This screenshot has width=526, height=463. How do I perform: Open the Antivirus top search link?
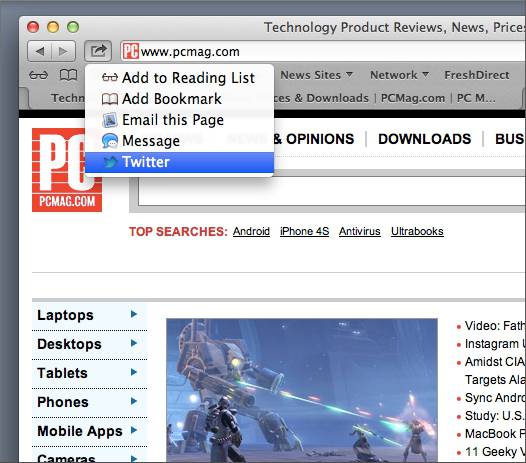pyautogui.click(x=360, y=232)
